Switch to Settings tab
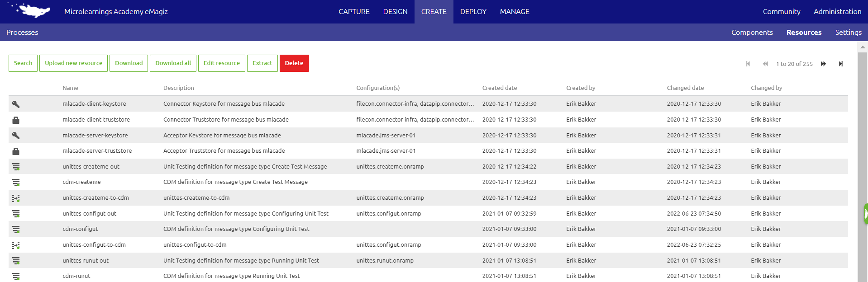The height and width of the screenshot is (282, 868). [848, 33]
